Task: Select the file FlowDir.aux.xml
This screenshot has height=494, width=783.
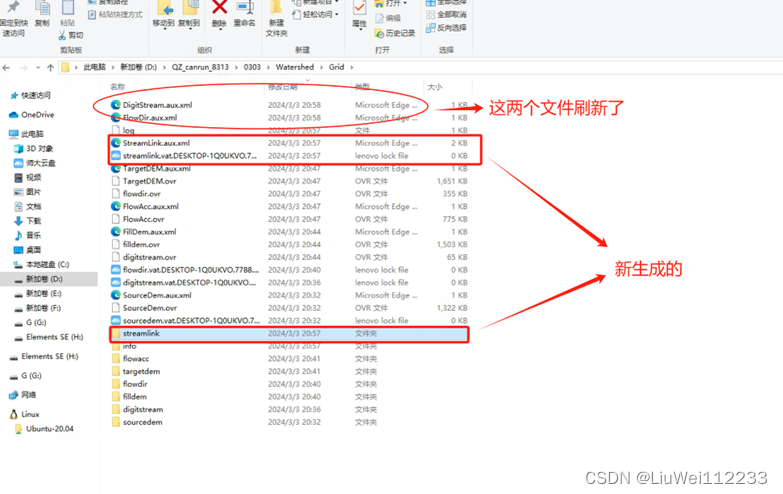Action: [x=150, y=118]
